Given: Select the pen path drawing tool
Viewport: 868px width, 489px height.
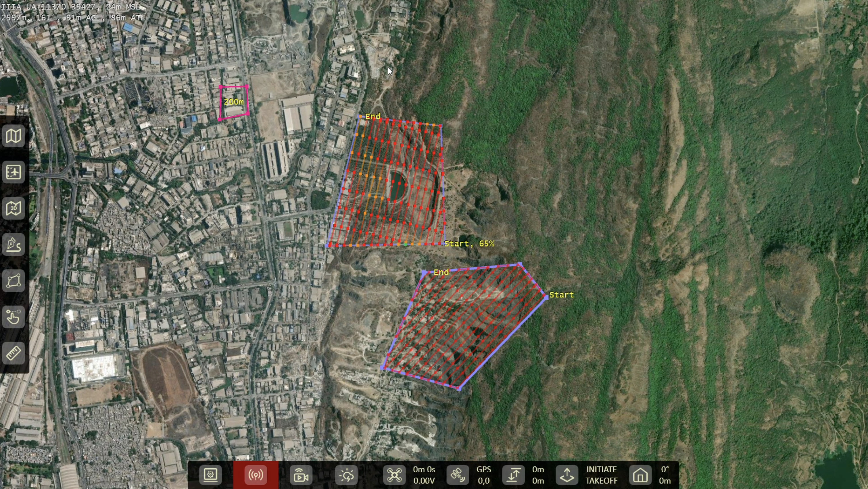Looking at the screenshot, I should pos(14,245).
